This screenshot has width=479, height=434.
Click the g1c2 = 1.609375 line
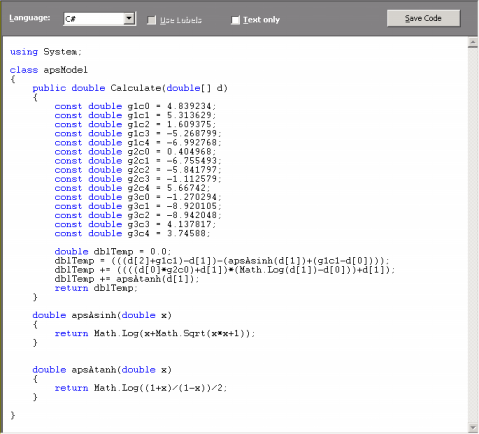(x=135, y=124)
